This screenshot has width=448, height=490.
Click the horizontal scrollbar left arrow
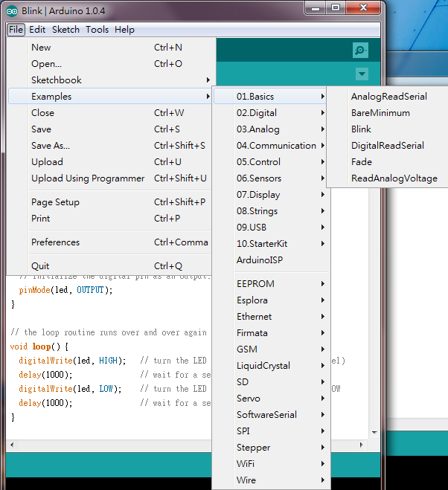[12, 445]
